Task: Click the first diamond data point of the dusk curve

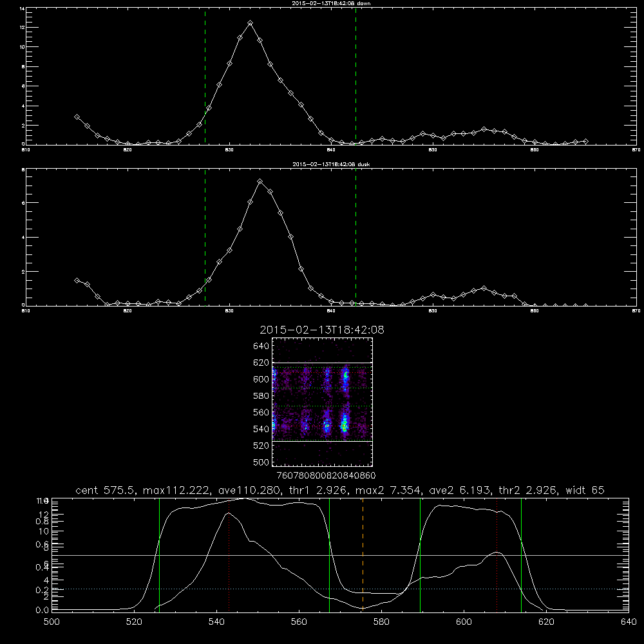Action: coord(77,281)
